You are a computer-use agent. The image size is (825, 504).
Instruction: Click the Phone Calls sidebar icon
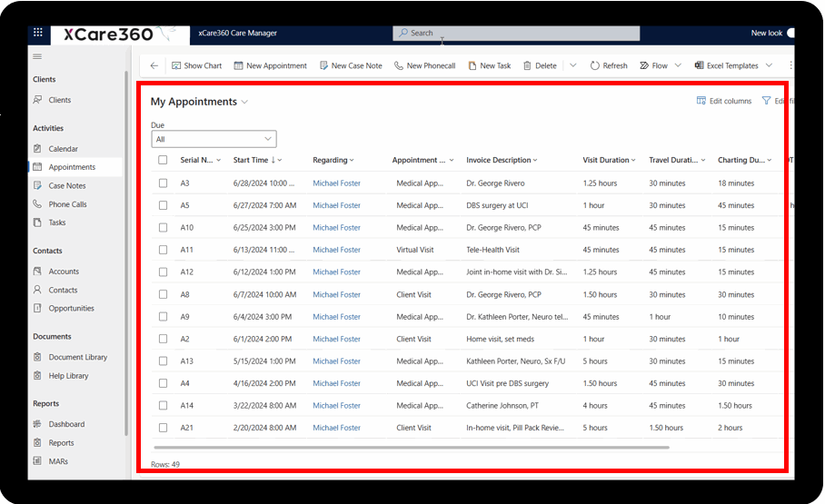pyautogui.click(x=37, y=203)
